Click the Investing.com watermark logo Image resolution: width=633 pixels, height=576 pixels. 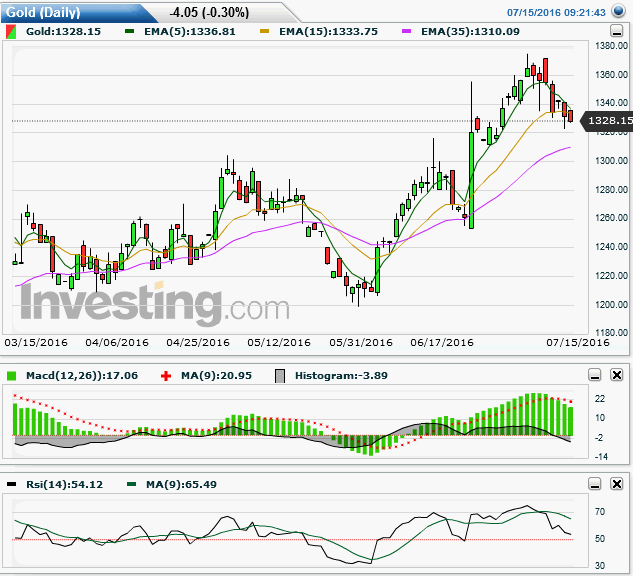[155, 304]
